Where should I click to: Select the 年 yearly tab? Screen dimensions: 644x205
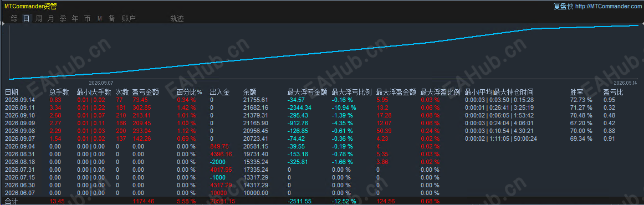(75, 18)
